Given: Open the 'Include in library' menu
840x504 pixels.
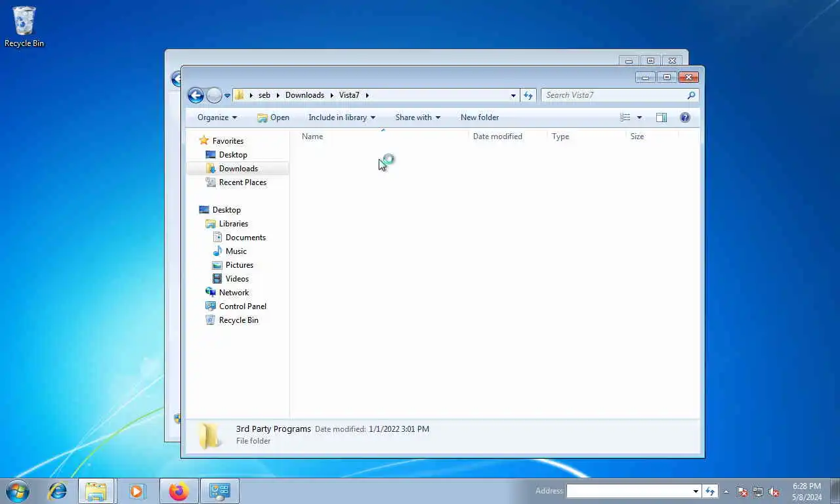Looking at the screenshot, I should click(x=342, y=117).
